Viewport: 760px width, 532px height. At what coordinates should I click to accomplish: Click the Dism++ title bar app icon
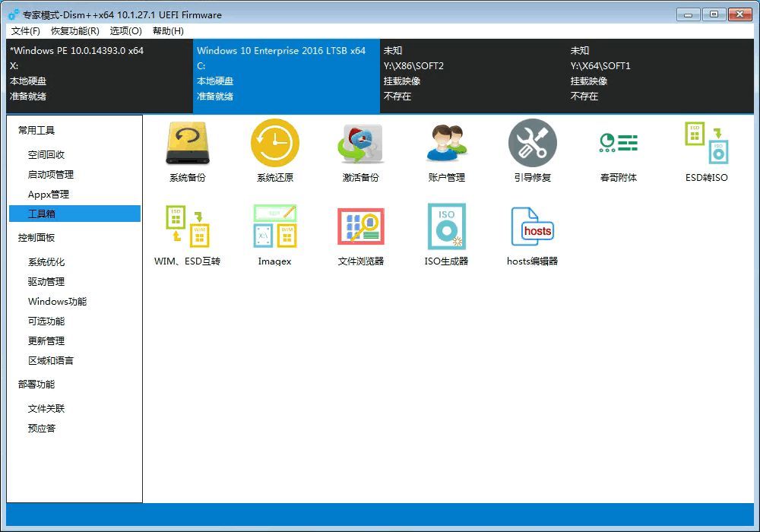(14, 14)
